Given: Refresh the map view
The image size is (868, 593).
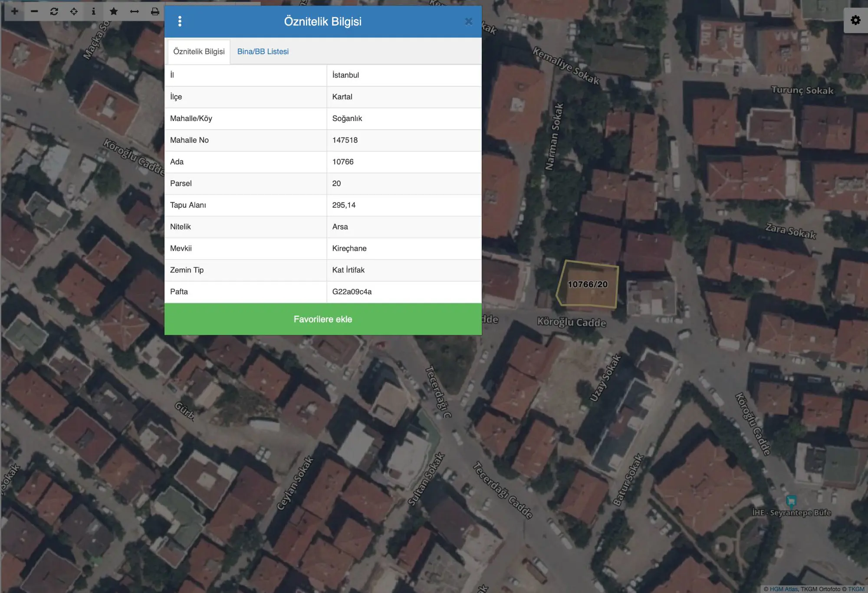Looking at the screenshot, I should point(54,11).
